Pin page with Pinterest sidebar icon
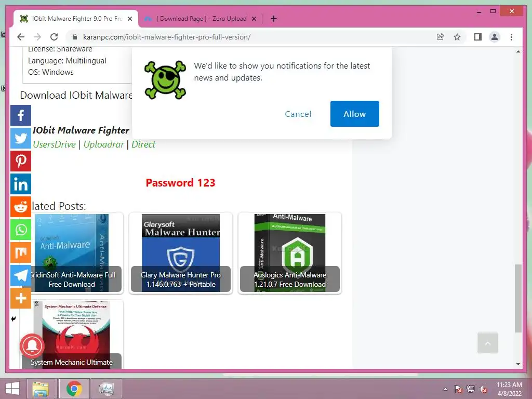Screen dimensions: 532x399 pyautogui.click(x=21, y=161)
